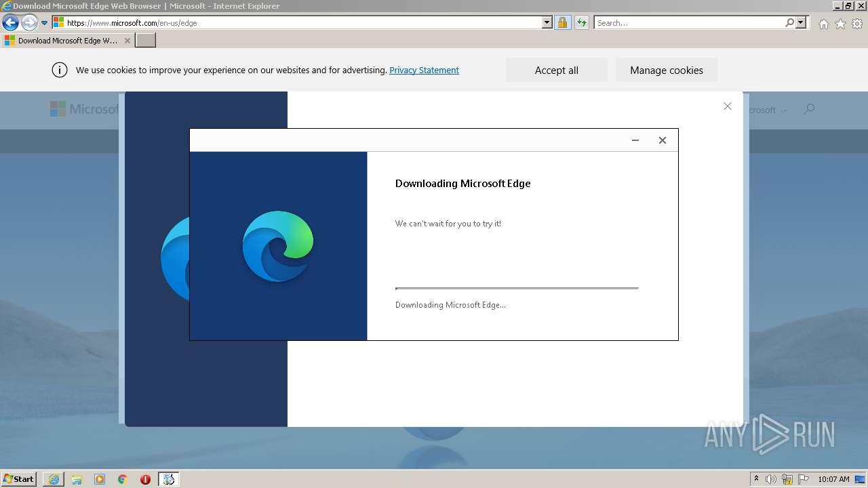This screenshot has height=488, width=868.
Task: Minimize the Edge installer window
Action: pyautogui.click(x=635, y=140)
